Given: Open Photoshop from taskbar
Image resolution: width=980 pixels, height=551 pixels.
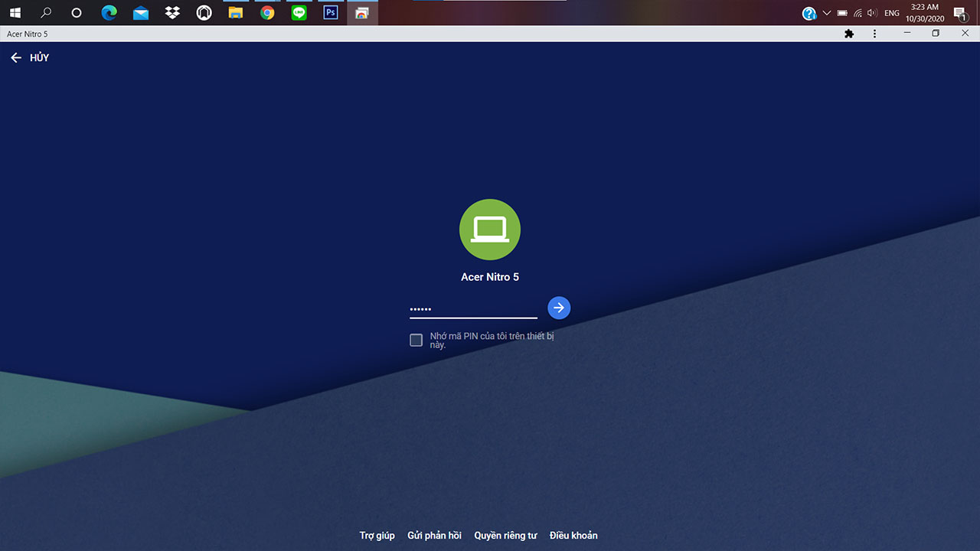Looking at the screenshot, I should (331, 13).
